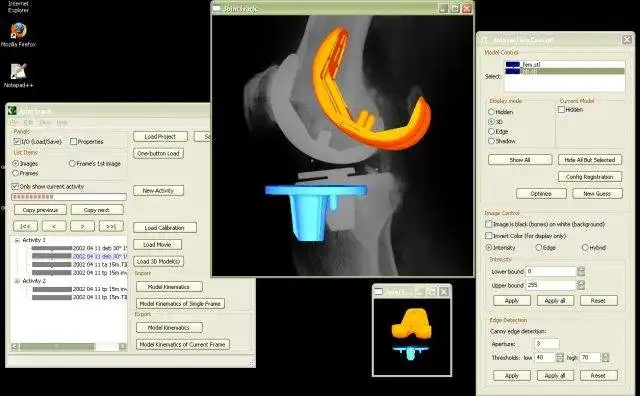
Task: Set display mode to 3D
Action: 491,122
